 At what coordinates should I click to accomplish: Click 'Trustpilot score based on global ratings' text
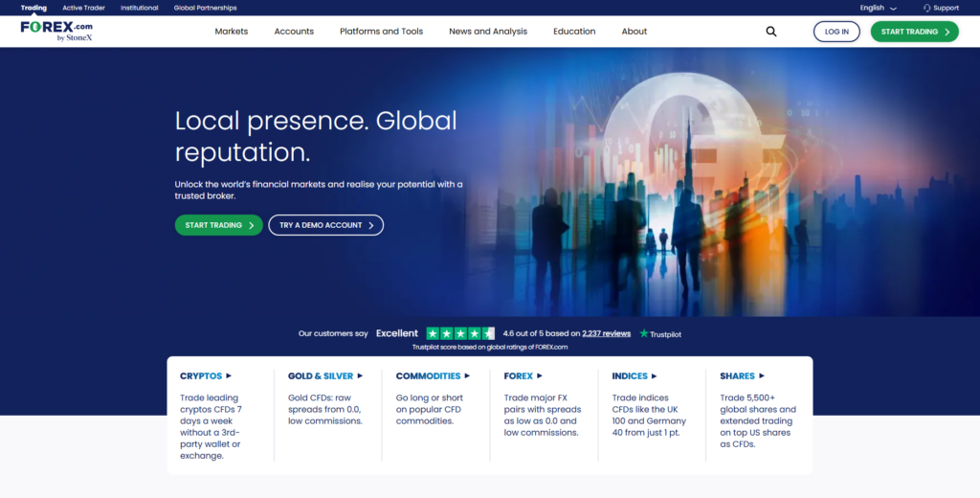[x=490, y=348]
